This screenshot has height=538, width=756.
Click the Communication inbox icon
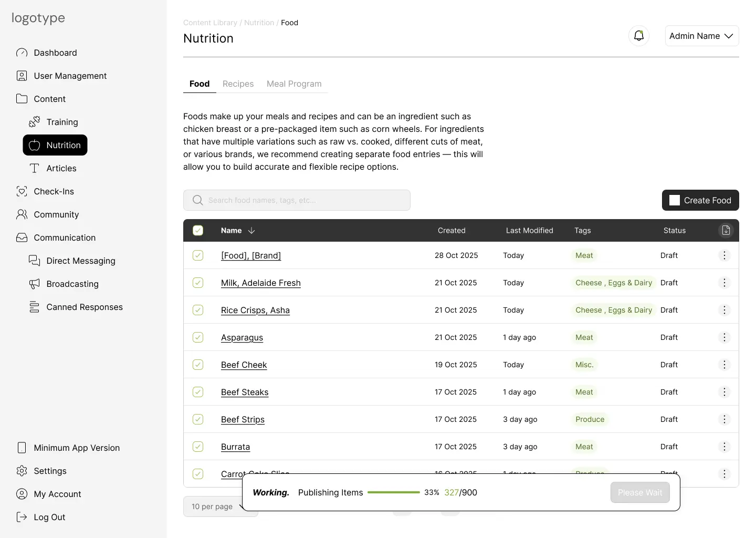pyautogui.click(x=22, y=237)
